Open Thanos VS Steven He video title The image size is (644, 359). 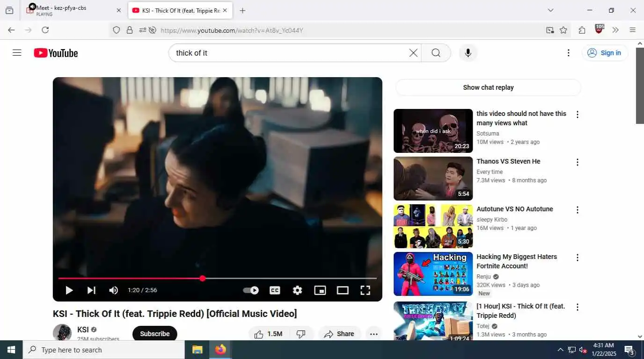coord(508,161)
